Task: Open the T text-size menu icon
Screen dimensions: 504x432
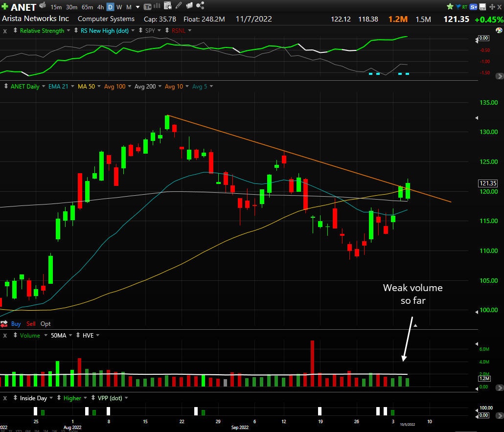Action: (x=148, y=7)
